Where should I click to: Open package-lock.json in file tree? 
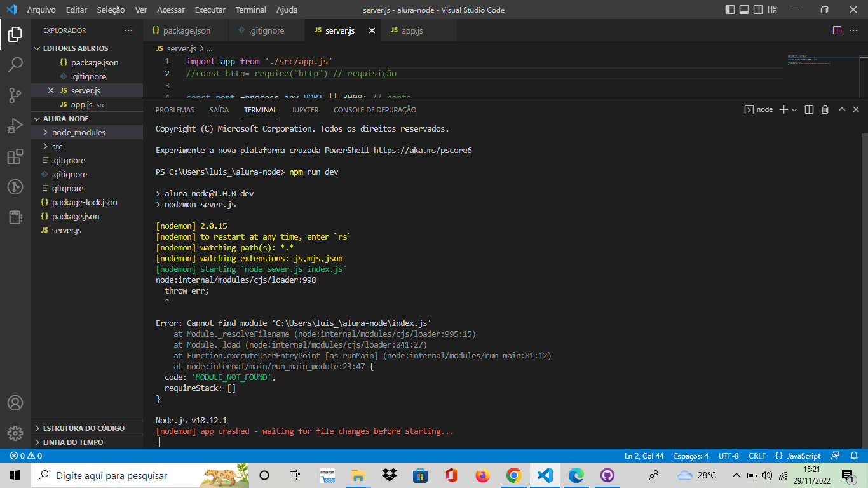[86, 202]
